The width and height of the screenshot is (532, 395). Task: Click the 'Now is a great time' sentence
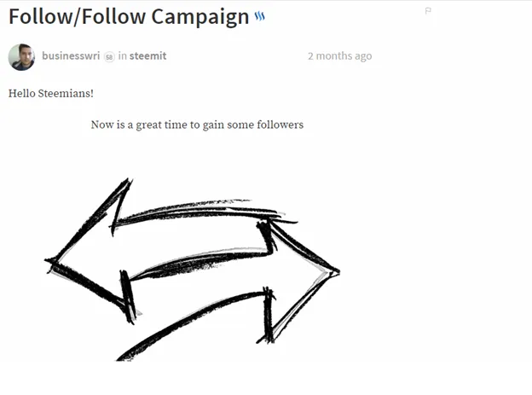pyautogui.click(x=197, y=125)
